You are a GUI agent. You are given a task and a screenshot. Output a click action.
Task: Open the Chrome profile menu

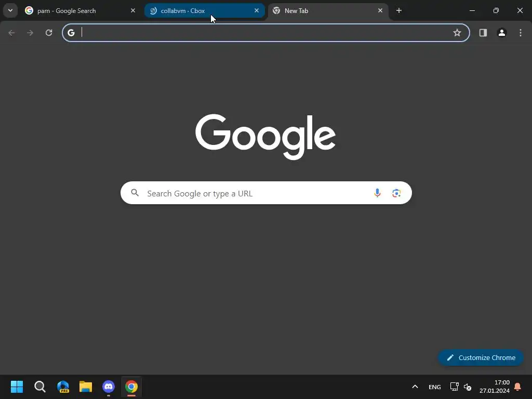pos(502,33)
